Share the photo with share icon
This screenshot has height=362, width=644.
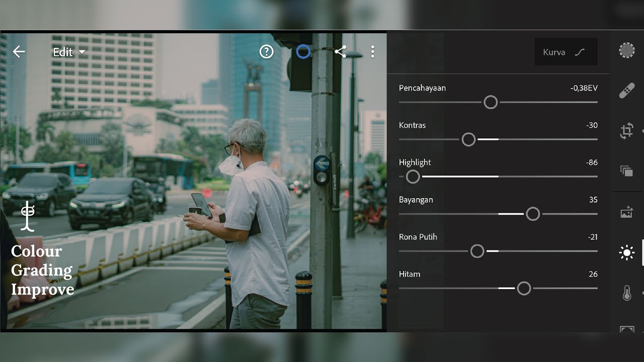[x=341, y=51]
